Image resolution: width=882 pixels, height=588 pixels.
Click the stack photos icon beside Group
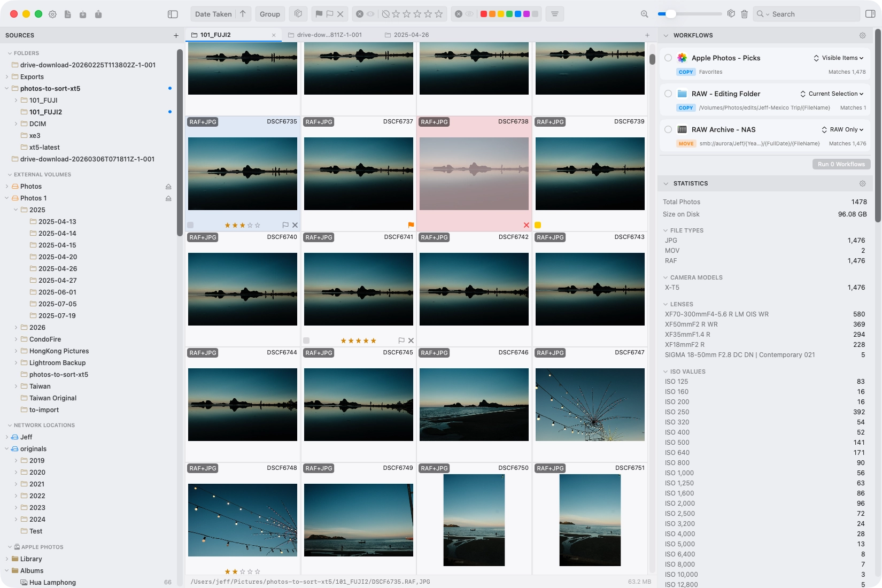(x=298, y=14)
